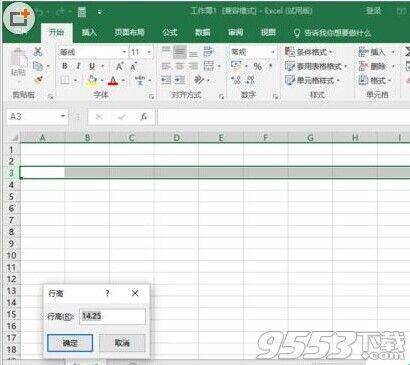Screen dimensions: 410x365
Task: Increase decimal places icon
Action: (236, 80)
